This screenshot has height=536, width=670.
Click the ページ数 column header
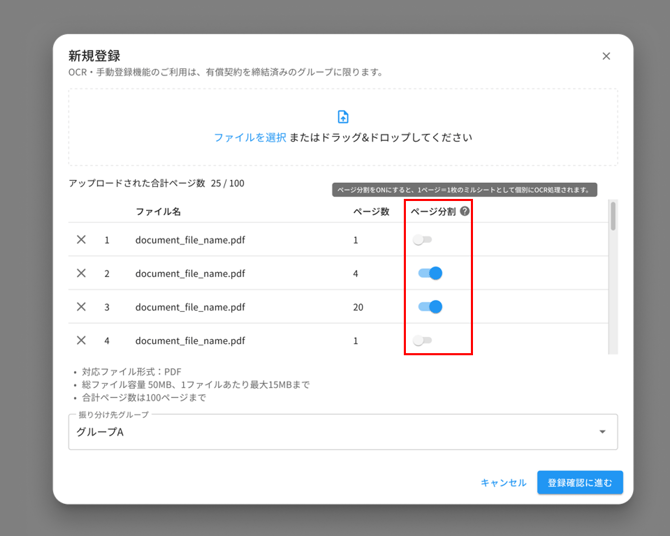click(x=371, y=212)
